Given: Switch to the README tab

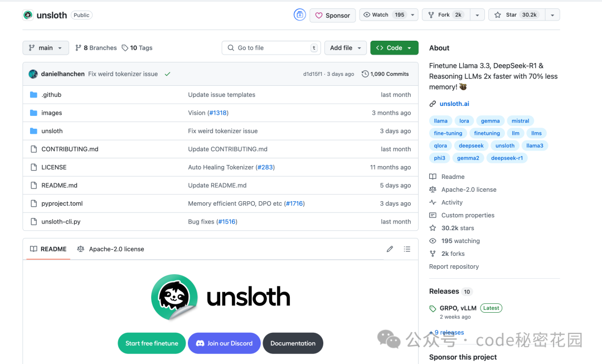Looking at the screenshot, I should pos(48,249).
